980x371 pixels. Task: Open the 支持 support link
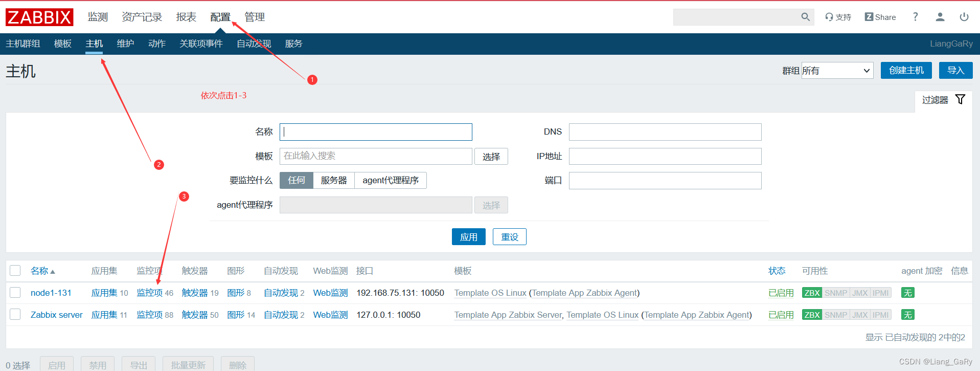(x=838, y=17)
